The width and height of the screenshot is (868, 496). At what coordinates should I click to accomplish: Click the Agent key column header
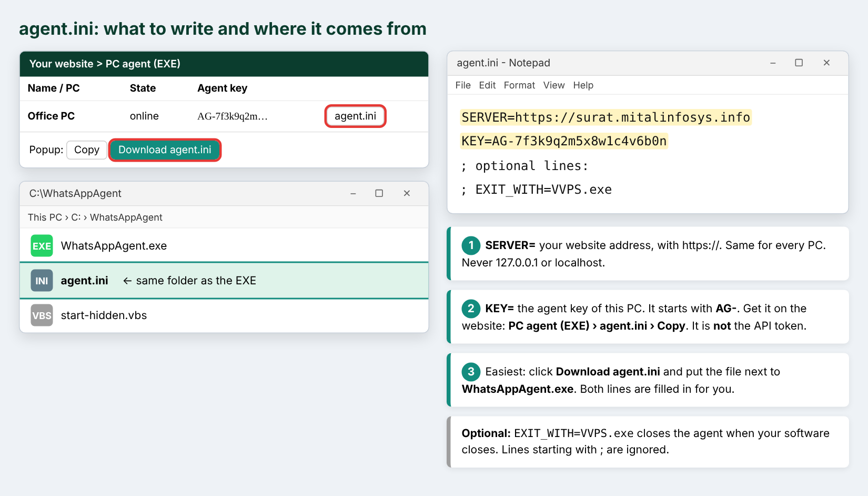(222, 88)
